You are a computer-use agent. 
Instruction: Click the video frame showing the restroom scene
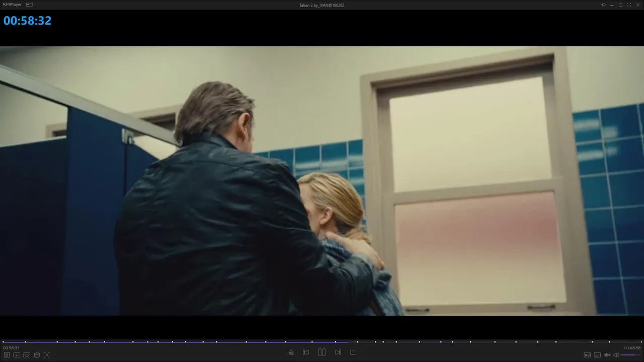click(x=322, y=181)
